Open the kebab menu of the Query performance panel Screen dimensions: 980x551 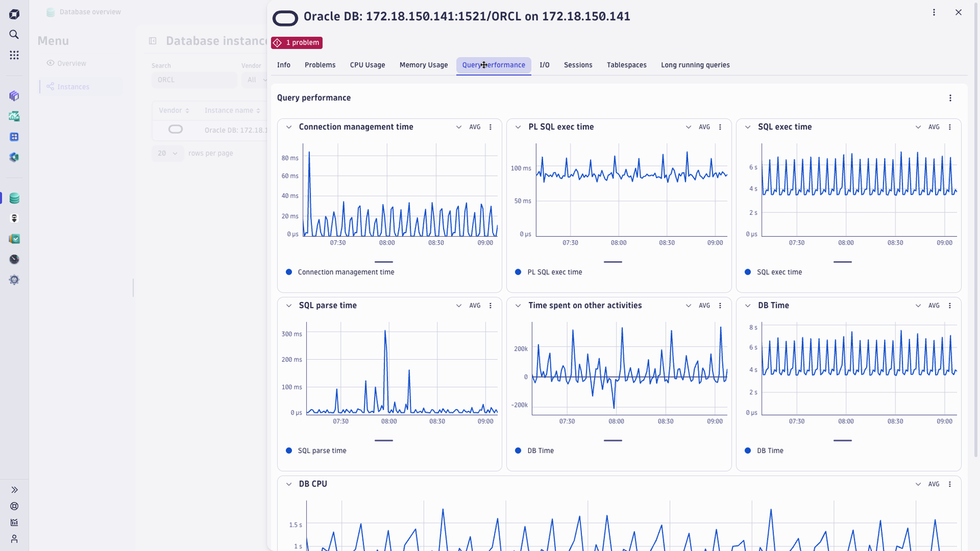pyautogui.click(x=950, y=98)
